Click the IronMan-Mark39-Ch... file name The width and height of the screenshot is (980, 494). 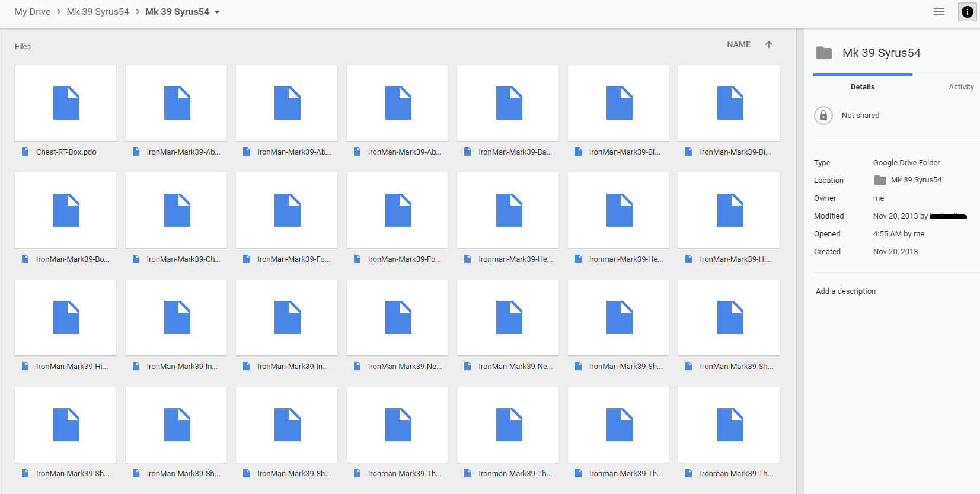tap(184, 259)
